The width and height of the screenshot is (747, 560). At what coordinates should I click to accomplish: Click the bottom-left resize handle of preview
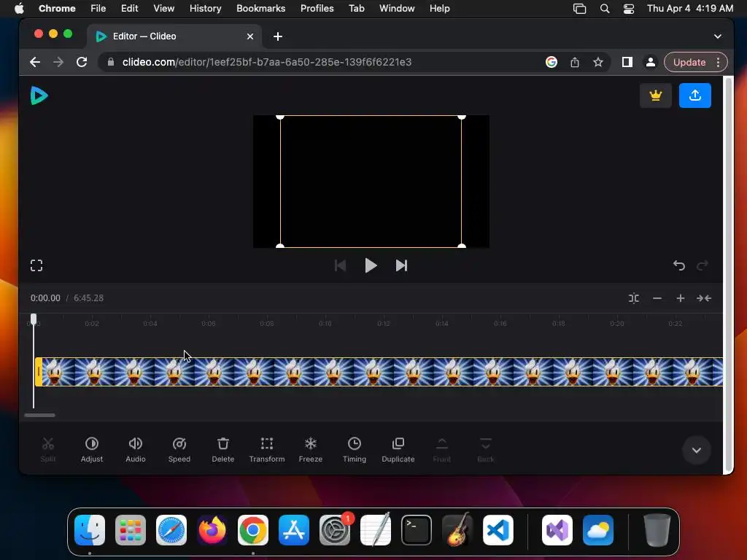[280, 246]
